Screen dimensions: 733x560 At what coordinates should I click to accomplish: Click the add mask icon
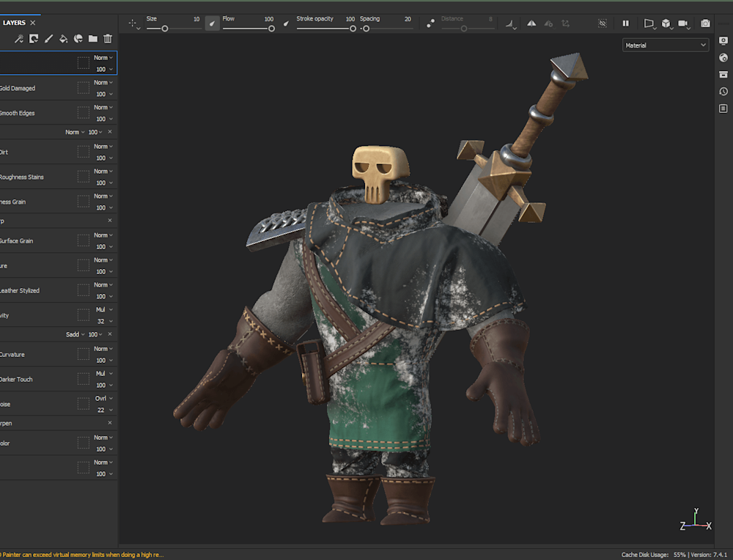click(34, 39)
